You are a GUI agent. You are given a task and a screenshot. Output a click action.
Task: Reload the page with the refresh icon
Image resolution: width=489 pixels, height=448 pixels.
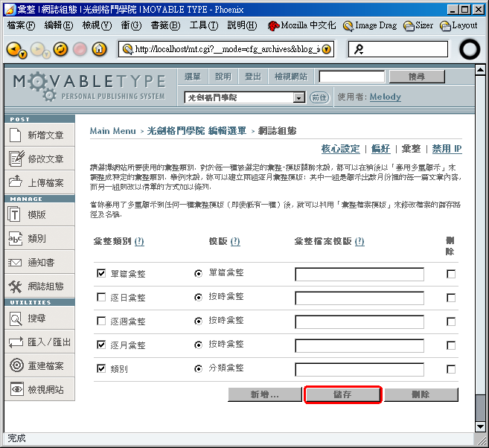click(60, 49)
